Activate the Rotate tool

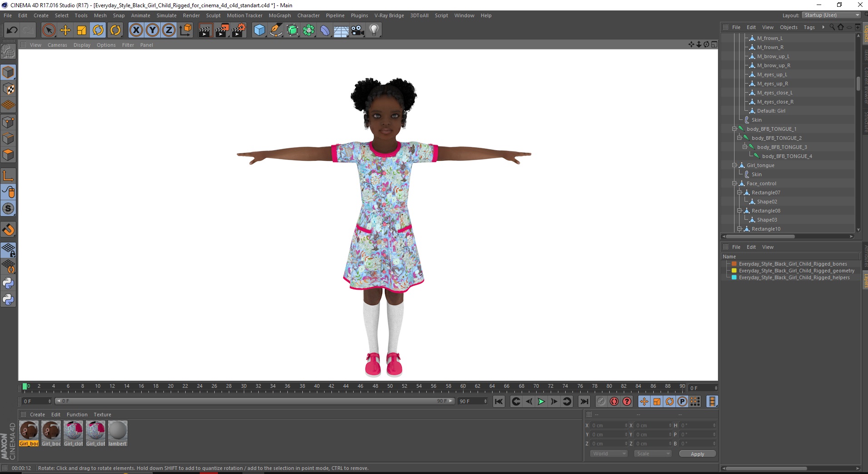pos(99,30)
